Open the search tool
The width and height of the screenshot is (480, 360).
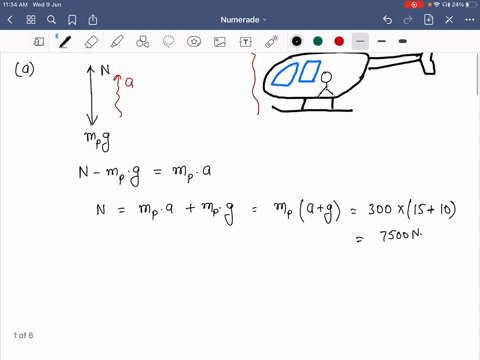(x=51, y=20)
